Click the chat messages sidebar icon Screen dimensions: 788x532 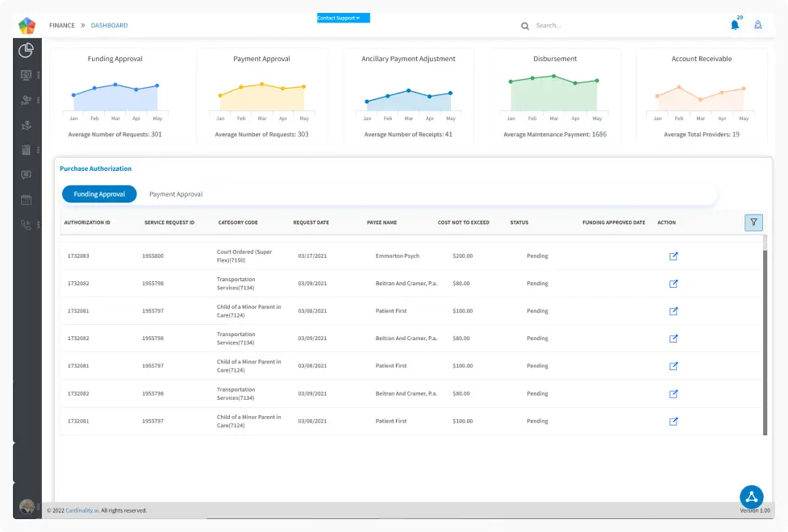[x=27, y=175]
